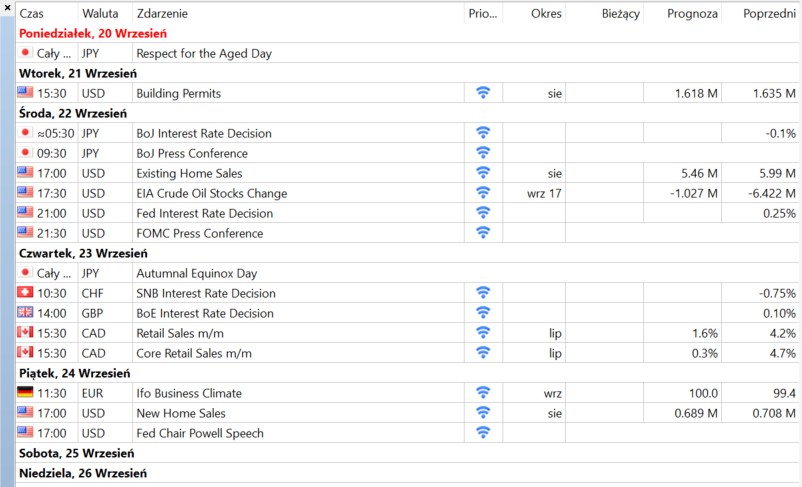802x487 pixels.
Task: Click the priority icon for Building Permits
Action: 483,93
